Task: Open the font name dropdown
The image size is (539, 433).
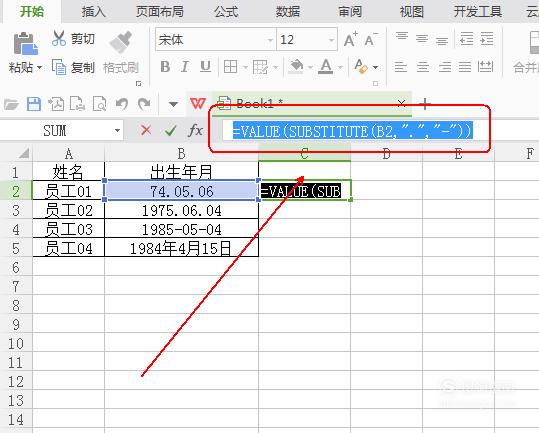Action: 271,40
